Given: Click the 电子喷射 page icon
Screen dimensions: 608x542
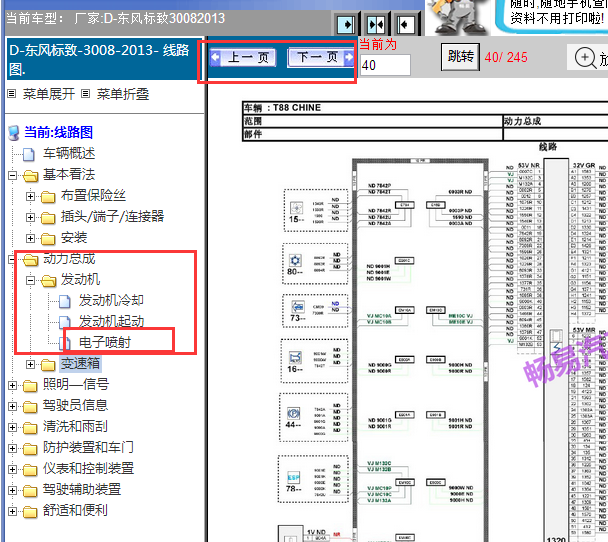Looking at the screenshot, I should tap(65, 343).
